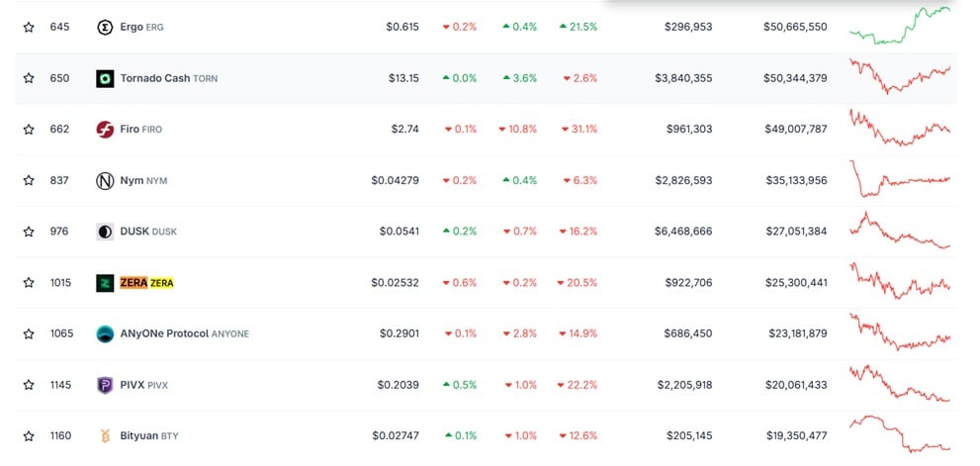Go to Nym NYM coin page
This screenshot has width=980, height=466.
pos(143,181)
